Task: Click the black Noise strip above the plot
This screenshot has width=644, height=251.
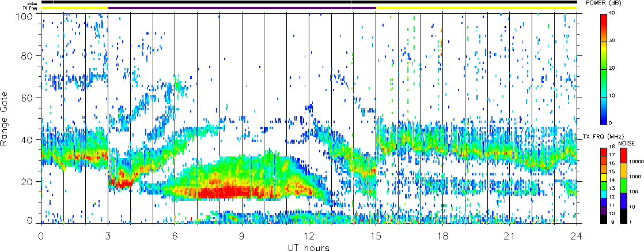Action: point(309,2)
